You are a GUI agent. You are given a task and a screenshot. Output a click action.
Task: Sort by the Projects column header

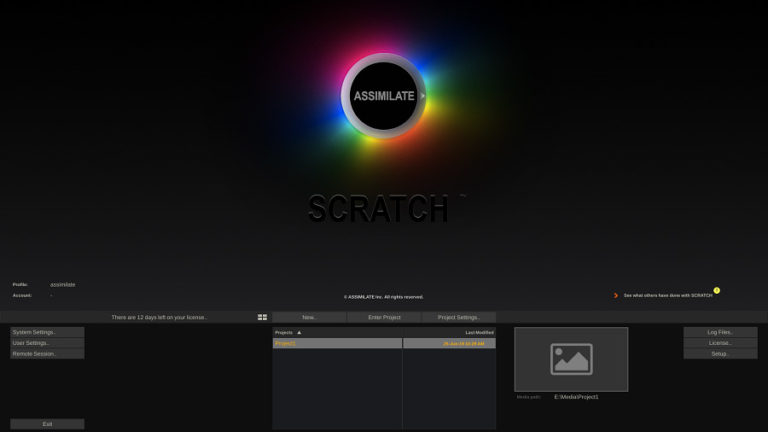click(x=337, y=333)
